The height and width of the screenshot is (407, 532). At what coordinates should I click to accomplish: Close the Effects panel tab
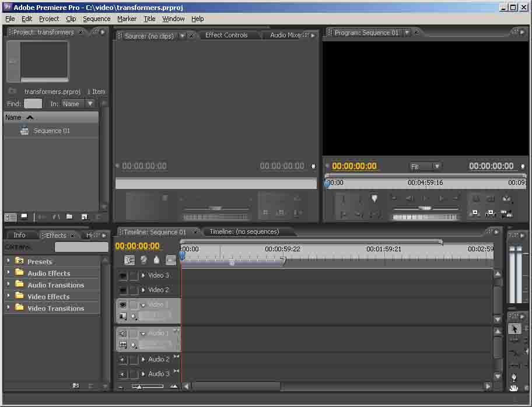72,236
